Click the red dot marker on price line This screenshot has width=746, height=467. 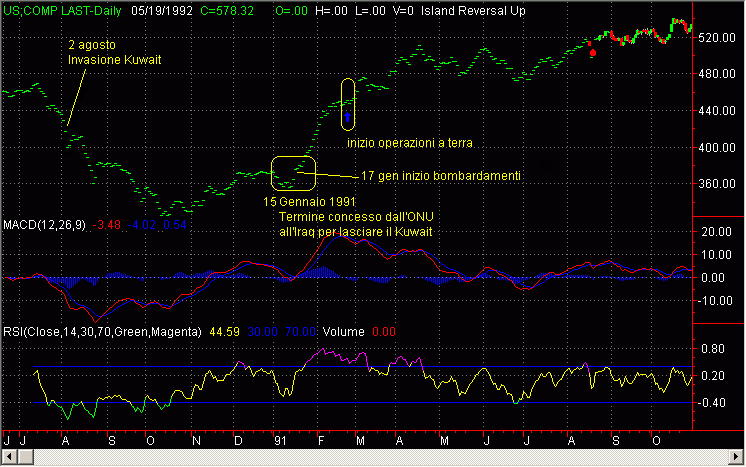pyautogui.click(x=594, y=52)
